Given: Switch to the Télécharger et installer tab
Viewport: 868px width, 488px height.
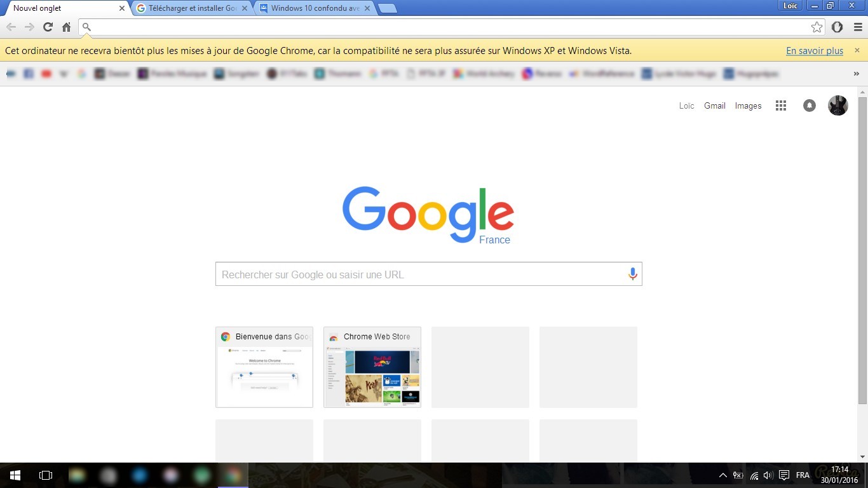Looking at the screenshot, I should pyautogui.click(x=191, y=8).
